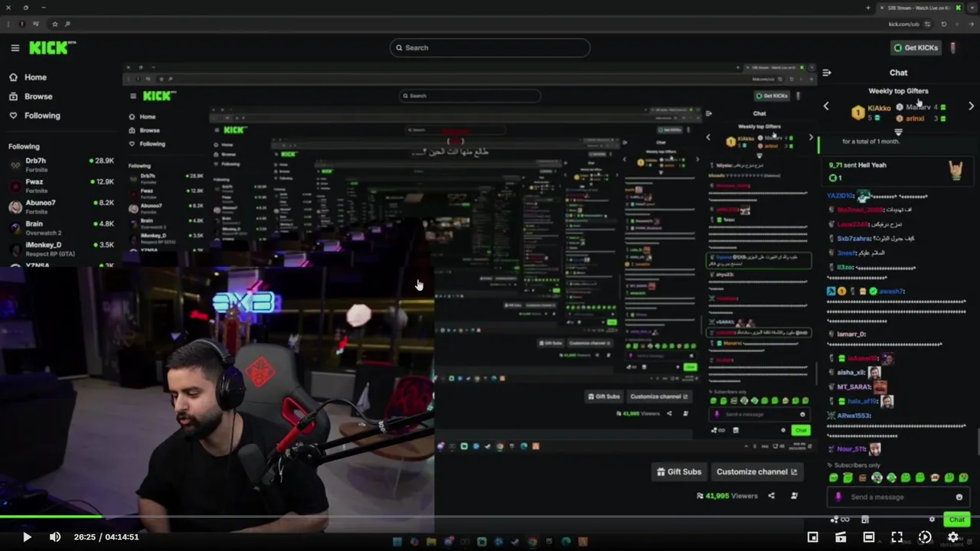Click the aisha_xil username in chat
The width and height of the screenshot is (980, 551).
(x=851, y=373)
